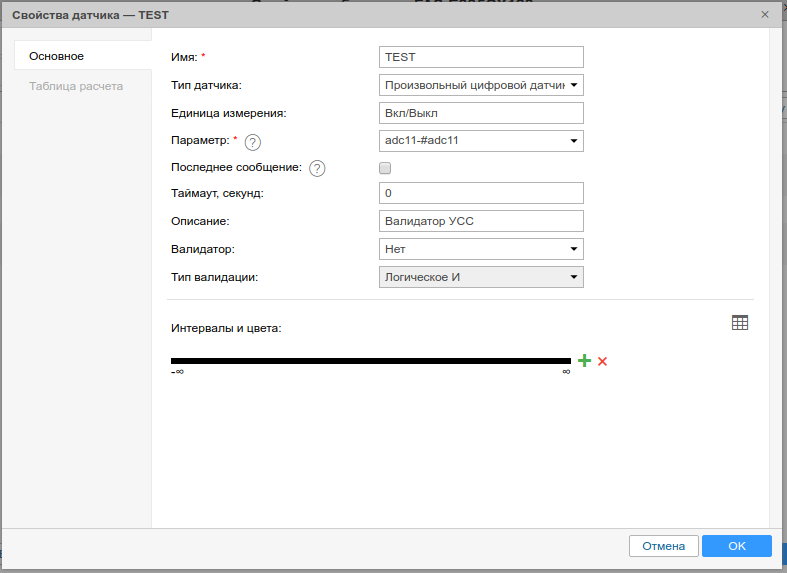The width and height of the screenshot is (787, 573).
Task: Click the Отмена button
Action: pos(663,546)
